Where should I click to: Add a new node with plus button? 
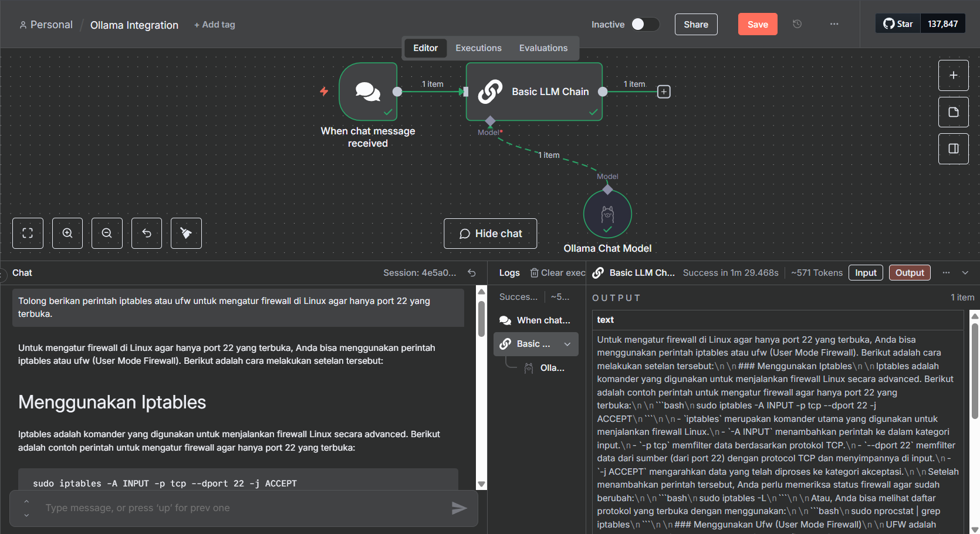(x=954, y=75)
